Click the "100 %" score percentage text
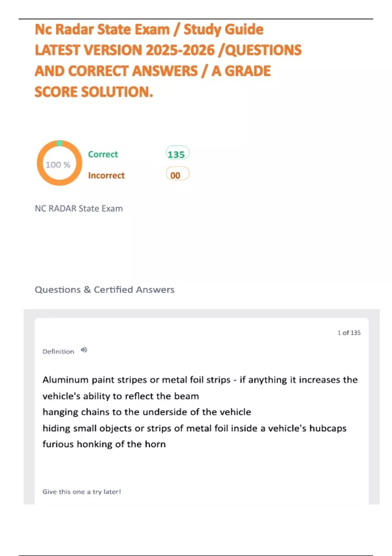The width and height of the screenshot is (392, 556). click(58, 165)
